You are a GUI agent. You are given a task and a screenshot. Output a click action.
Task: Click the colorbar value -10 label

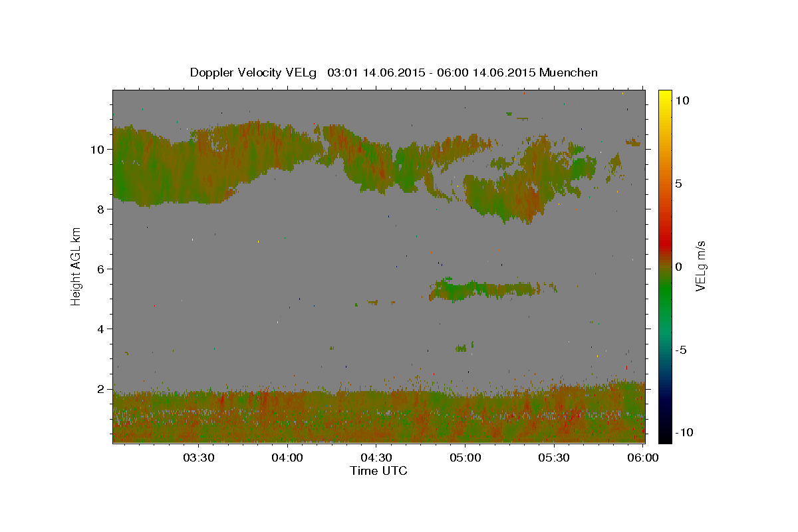pyautogui.click(x=684, y=432)
